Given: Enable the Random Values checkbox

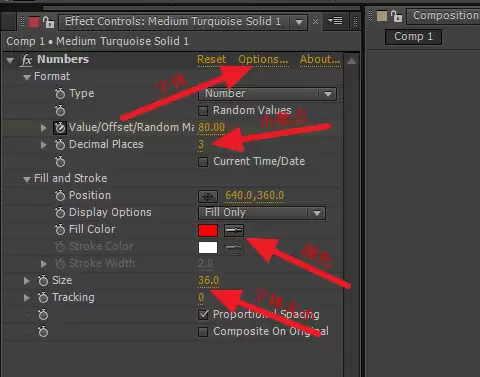Looking at the screenshot, I should click(x=203, y=111).
